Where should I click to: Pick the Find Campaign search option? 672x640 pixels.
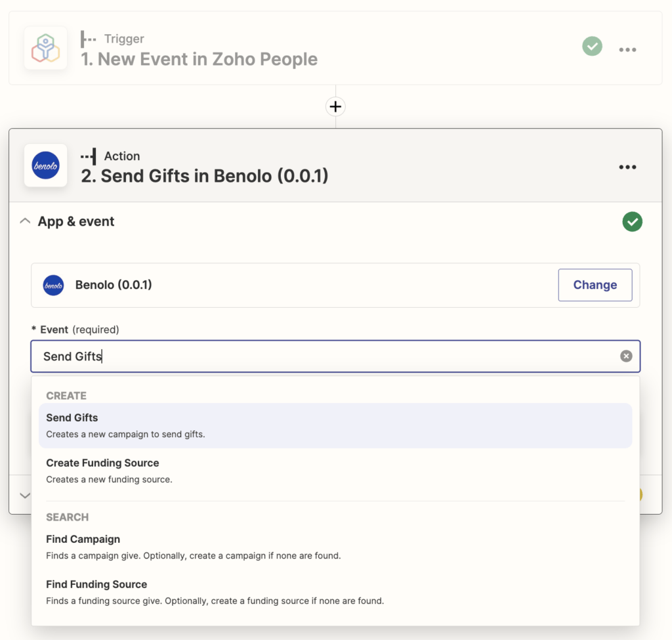tap(335, 547)
